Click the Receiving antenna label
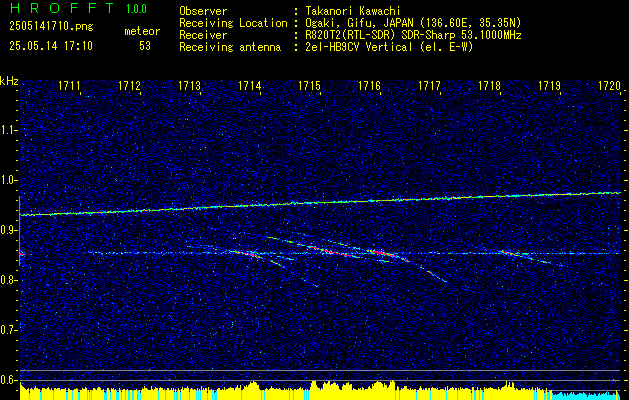The height and width of the screenshot is (400, 629). tap(230, 47)
